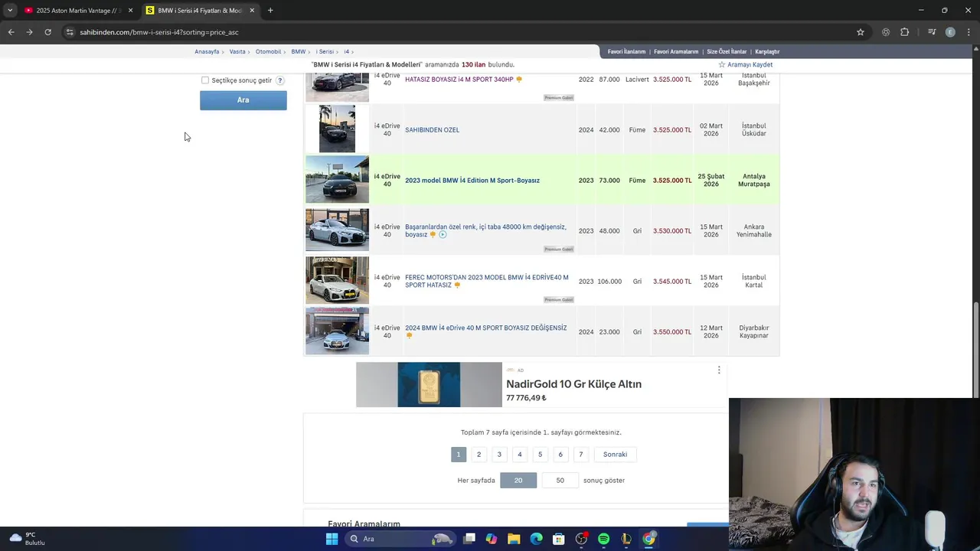Open the NadirGold 10 Gr Külçe Altın ad
The height and width of the screenshot is (551, 980).
573,384
